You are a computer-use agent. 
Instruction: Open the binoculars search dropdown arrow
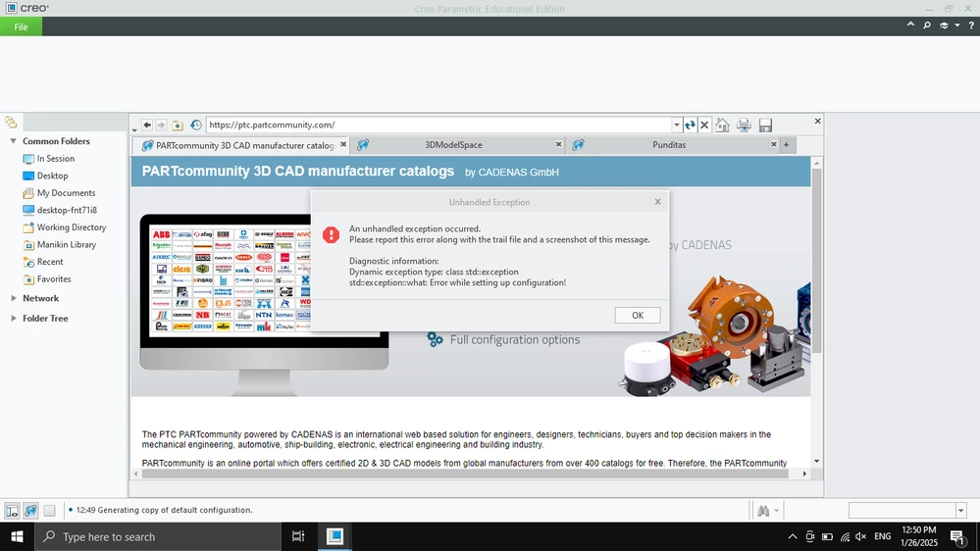coord(776,511)
